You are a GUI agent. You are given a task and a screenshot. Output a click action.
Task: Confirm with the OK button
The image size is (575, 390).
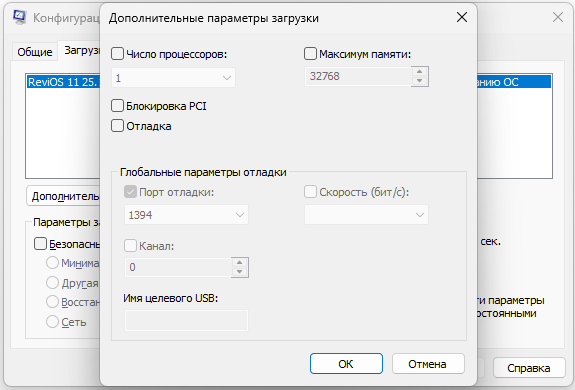click(x=346, y=364)
